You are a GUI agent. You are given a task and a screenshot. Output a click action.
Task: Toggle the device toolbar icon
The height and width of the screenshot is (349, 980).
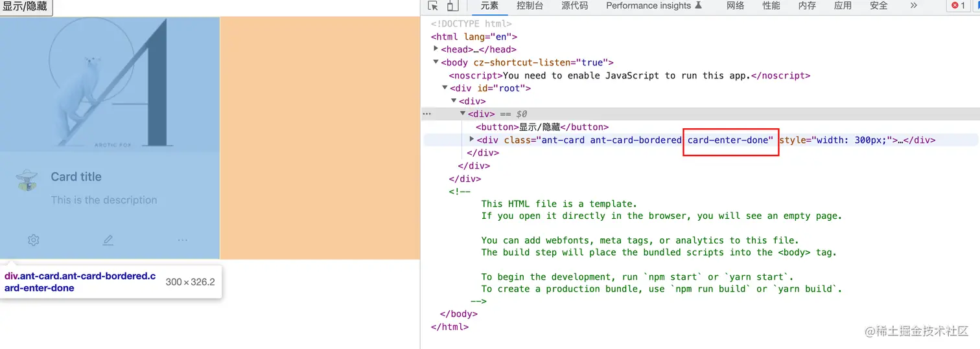coord(453,6)
